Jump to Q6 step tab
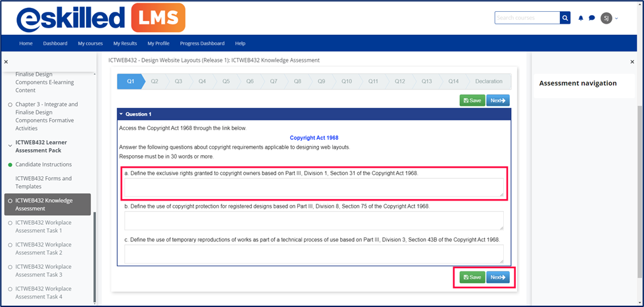644x307 pixels. [250, 82]
